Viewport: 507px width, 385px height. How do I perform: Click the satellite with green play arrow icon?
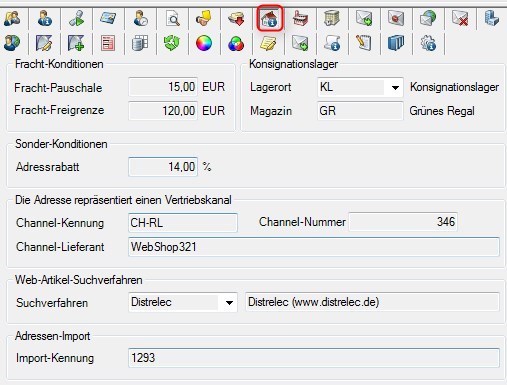pyautogui.click(x=76, y=18)
